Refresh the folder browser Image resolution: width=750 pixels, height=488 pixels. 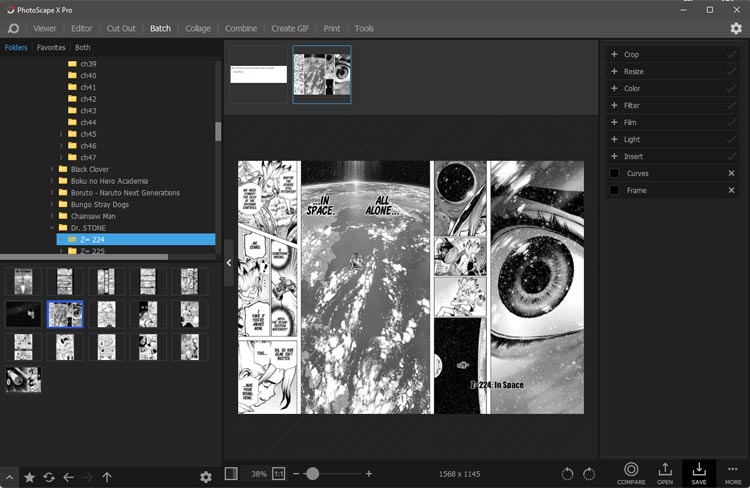click(49, 477)
